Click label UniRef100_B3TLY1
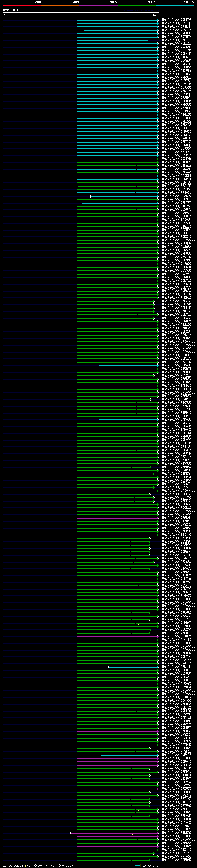Image resolution: width=197 pixels, height=868 pixels. coord(177,152)
